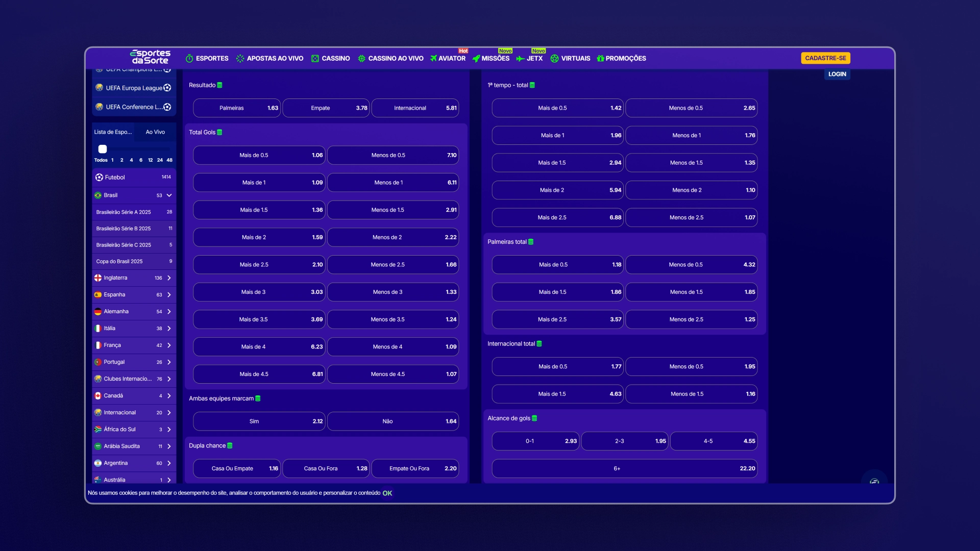Open the Lista de Esportes tab

113,132
